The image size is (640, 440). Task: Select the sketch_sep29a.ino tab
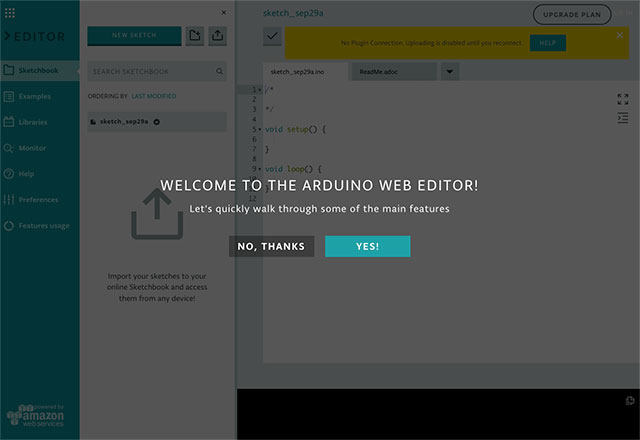click(x=305, y=72)
